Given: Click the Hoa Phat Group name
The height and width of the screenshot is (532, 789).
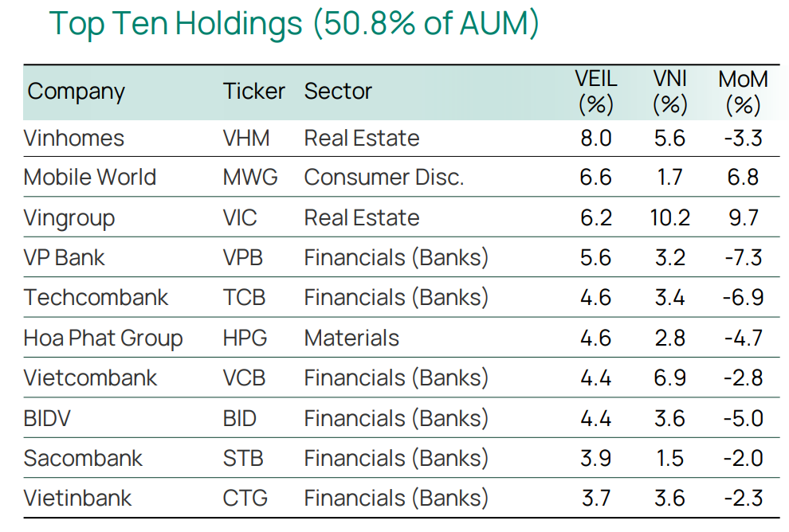Looking at the screenshot, I should [103, 338].
